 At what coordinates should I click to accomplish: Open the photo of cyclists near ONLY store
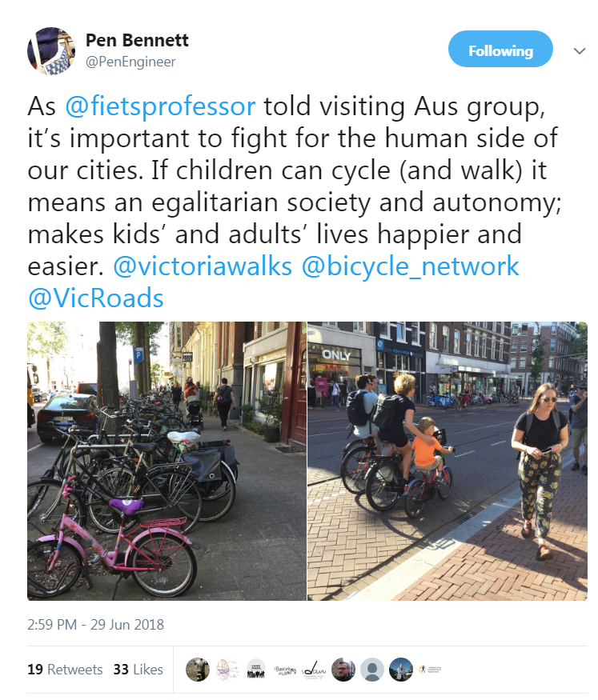click(x=447, y=461)
